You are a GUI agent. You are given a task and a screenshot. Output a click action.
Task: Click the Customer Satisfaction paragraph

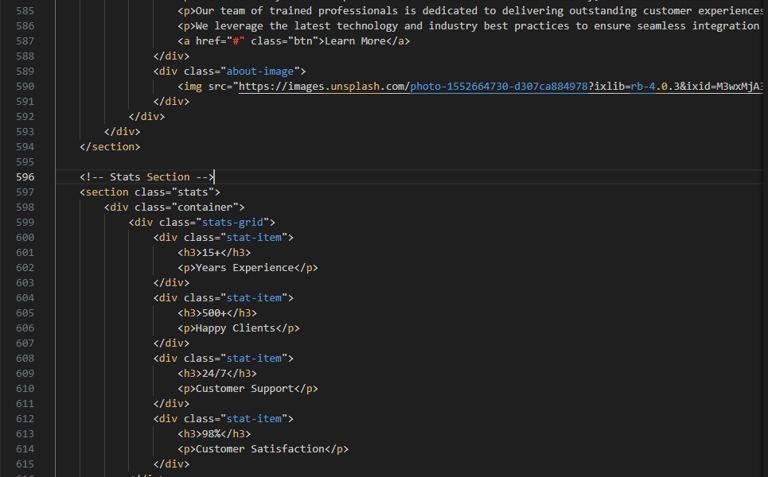pyautogui.click(x=263, y=449)
